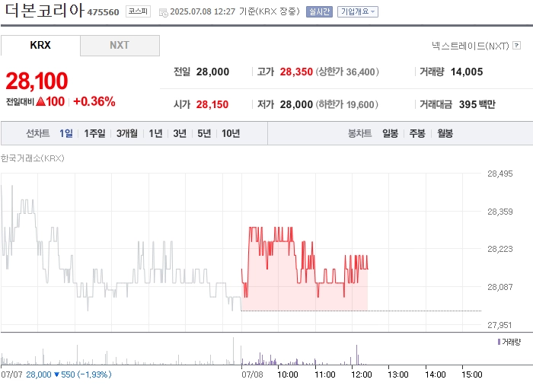Click the 봉차트 label
Viewport: 533px width, 392px height.
(x=359, y=133)
